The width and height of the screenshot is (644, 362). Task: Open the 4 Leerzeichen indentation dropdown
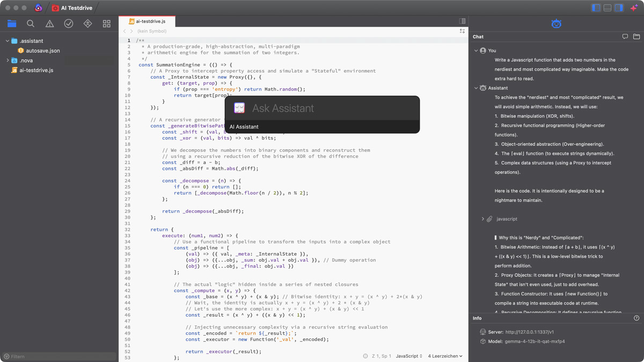[445, 356]
